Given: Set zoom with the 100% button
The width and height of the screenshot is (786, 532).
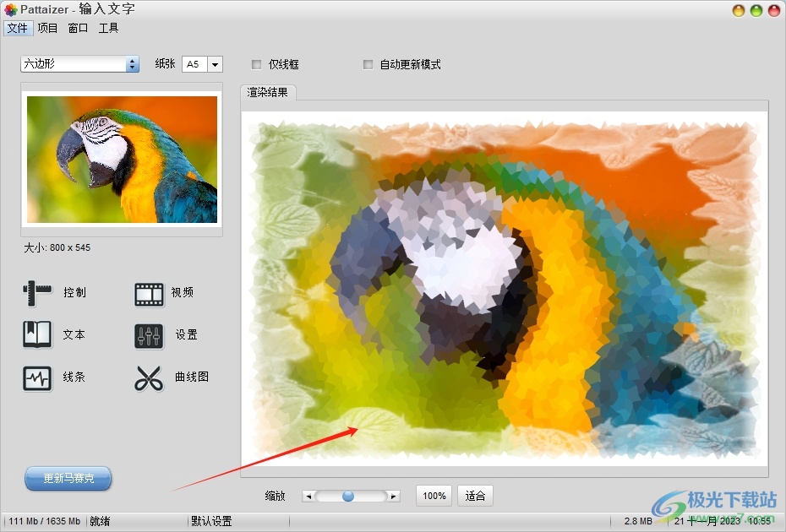Looking at the screenshot, I should pos(434,496).
